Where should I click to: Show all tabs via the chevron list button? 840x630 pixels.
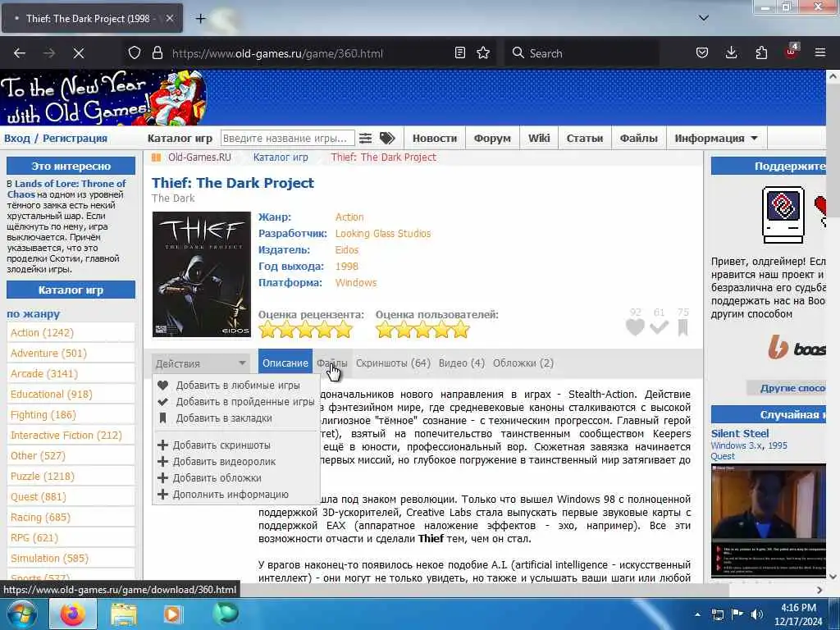[703, 18]
